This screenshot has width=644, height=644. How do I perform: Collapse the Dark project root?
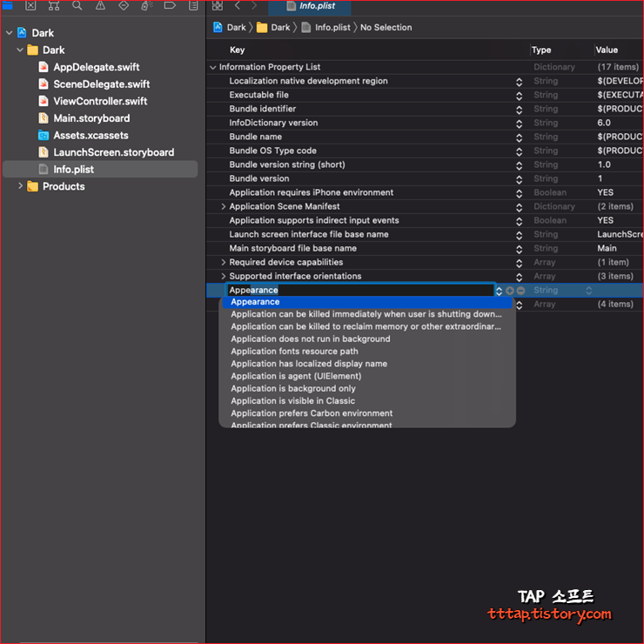[9, 33]
